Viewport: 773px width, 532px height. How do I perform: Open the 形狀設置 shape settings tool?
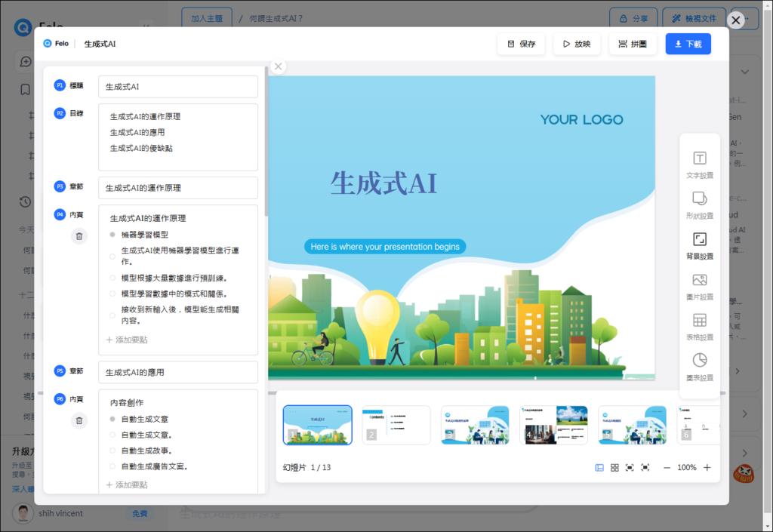coord(699,204)
